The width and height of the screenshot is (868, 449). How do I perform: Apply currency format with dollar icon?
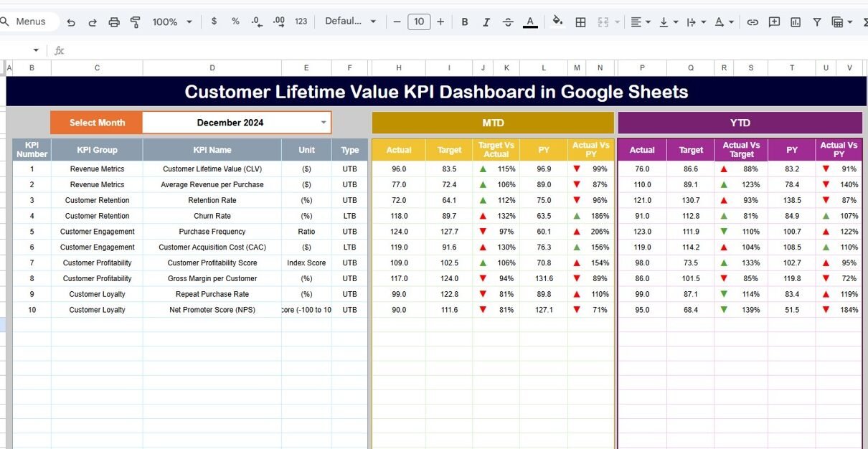214,22
